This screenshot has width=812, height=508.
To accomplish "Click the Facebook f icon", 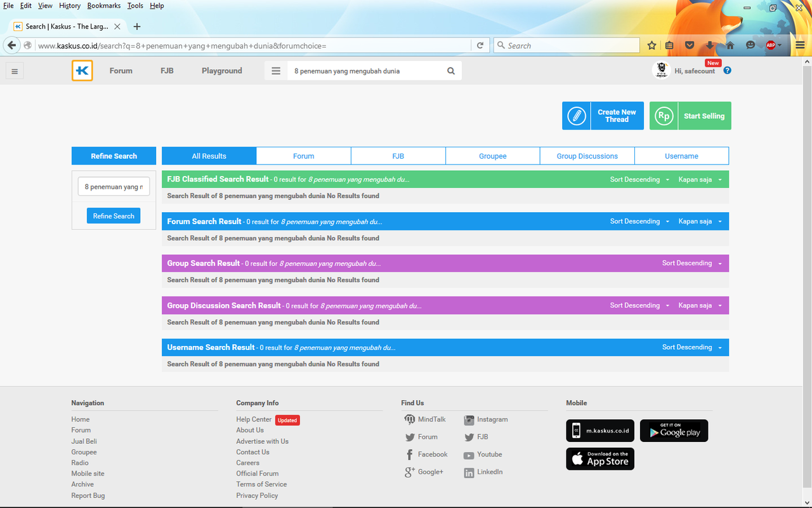I will click(x=410, y=455).
